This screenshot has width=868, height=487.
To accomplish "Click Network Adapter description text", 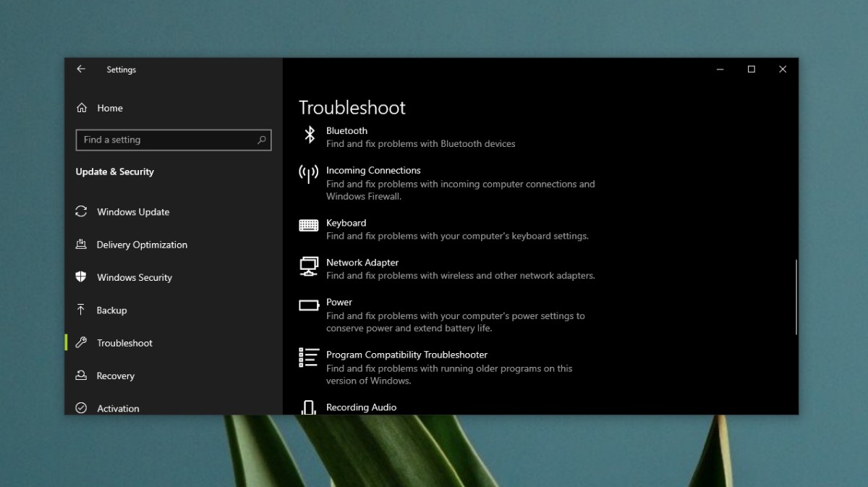I will [460, 276].
